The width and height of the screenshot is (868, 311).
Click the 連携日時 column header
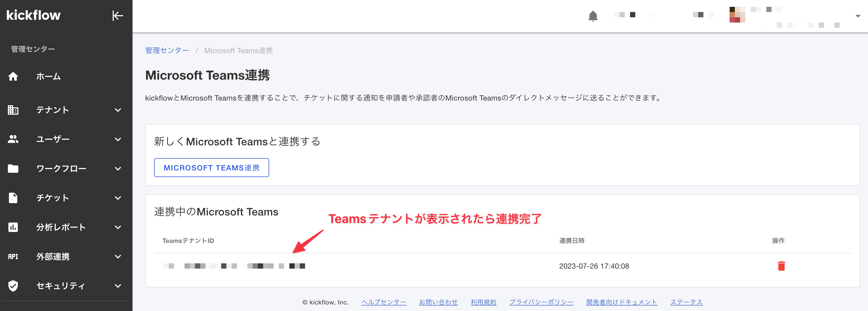click(572, 241)
